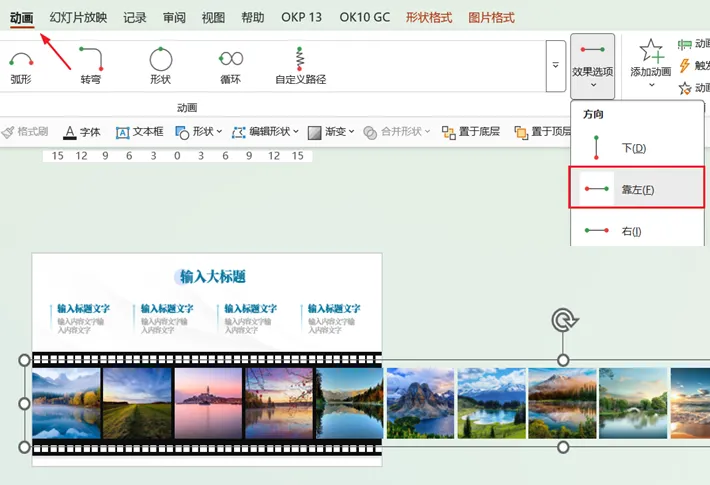The width and height of the screenshot is (710, 485).
Task: Select the green field path photo
Action: click(137, 403)
